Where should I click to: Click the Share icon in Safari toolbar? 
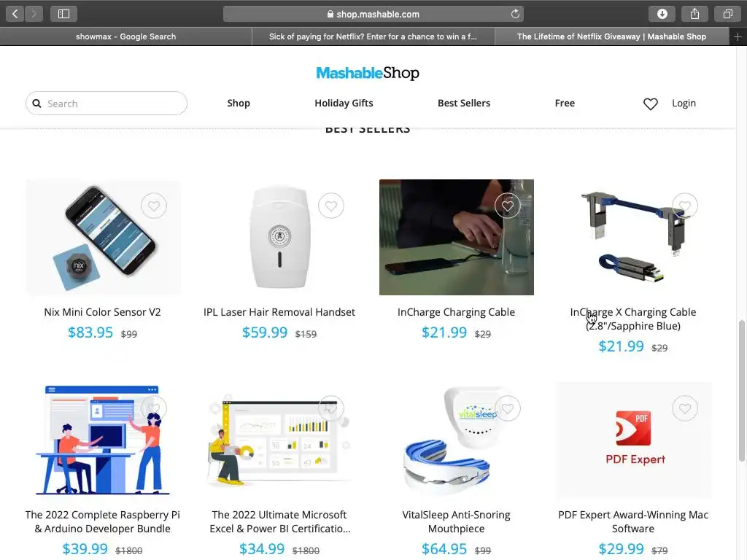[695, 14]
